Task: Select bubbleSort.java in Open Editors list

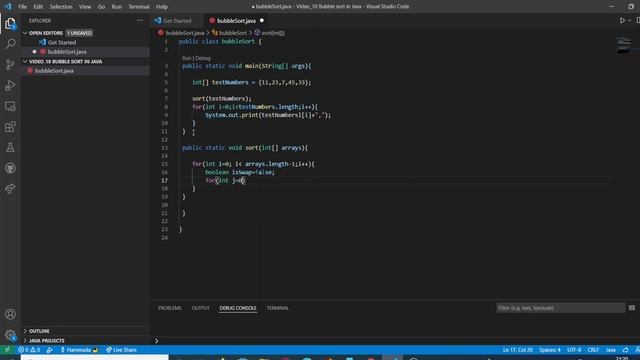Action: point(67,52)
